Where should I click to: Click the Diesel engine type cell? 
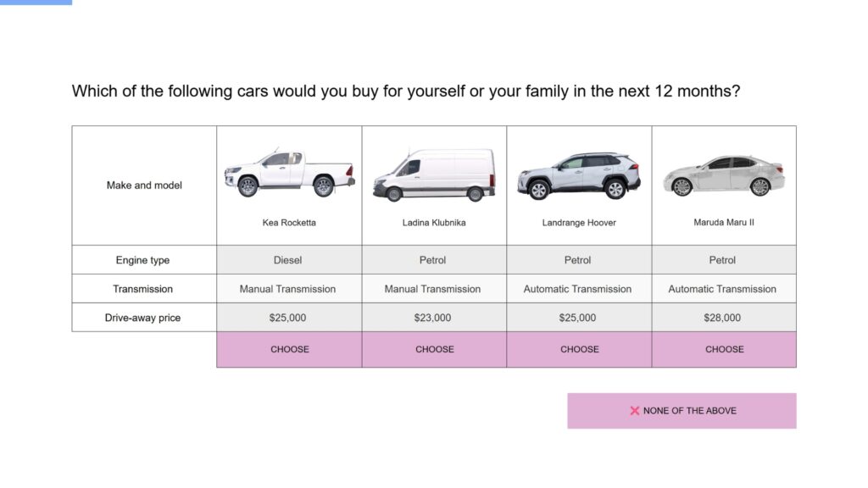click(x=290, y=260)
